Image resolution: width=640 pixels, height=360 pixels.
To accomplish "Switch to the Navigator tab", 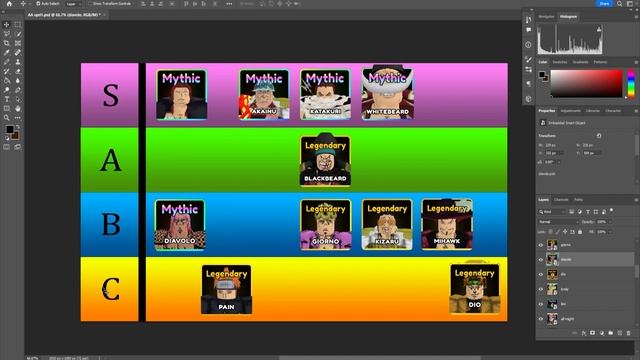I will (x=546, y=16).
